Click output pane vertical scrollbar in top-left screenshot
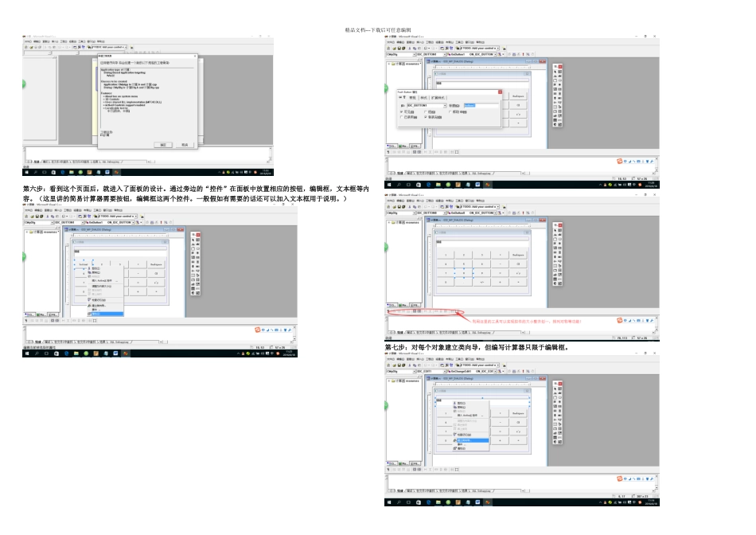The width and height of the screenshot is (756, 535). (271, 154)
